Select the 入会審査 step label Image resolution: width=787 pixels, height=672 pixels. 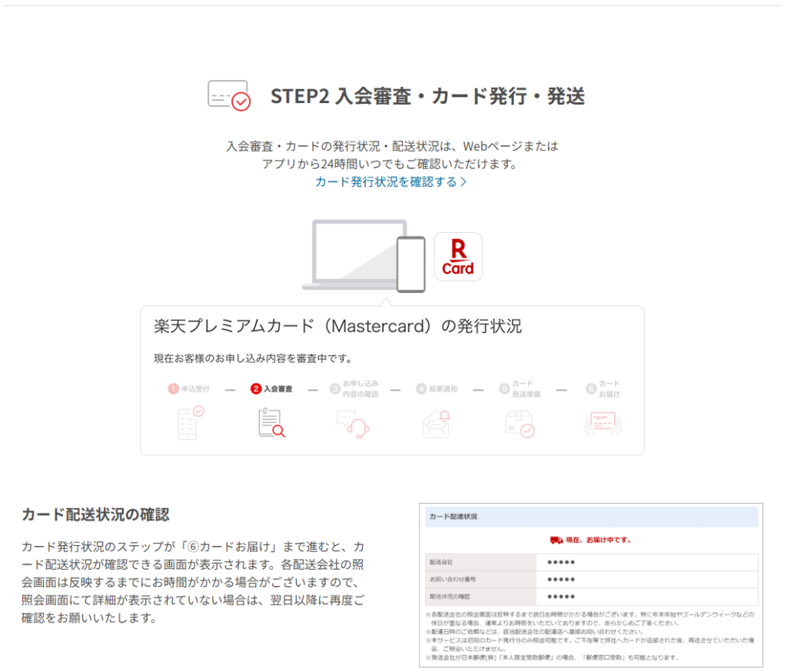pos(278,389)
